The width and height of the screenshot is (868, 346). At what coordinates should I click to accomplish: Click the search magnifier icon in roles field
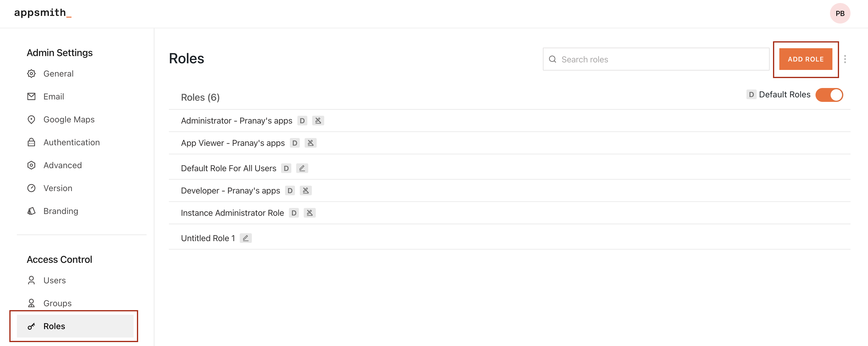click(552, 59)
